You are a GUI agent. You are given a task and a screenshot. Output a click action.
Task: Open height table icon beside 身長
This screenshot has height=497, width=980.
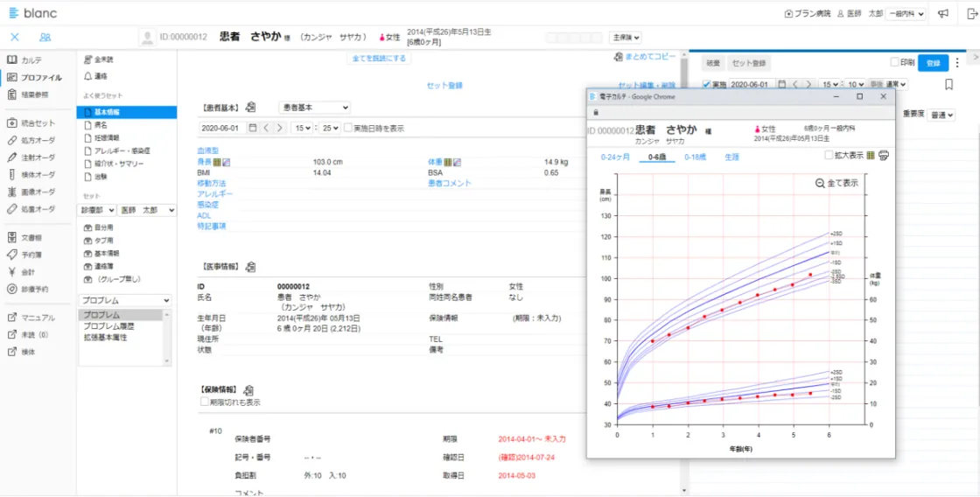(x=217, y=163)
